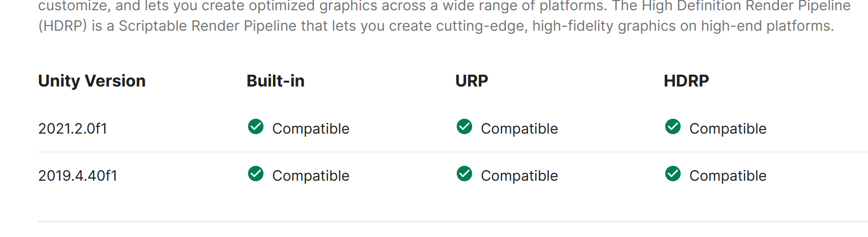Image resolution: width=868 pixels, height=237 pixels.
Task: Select the HDRP column header
Action: click(x=686, y=81)
